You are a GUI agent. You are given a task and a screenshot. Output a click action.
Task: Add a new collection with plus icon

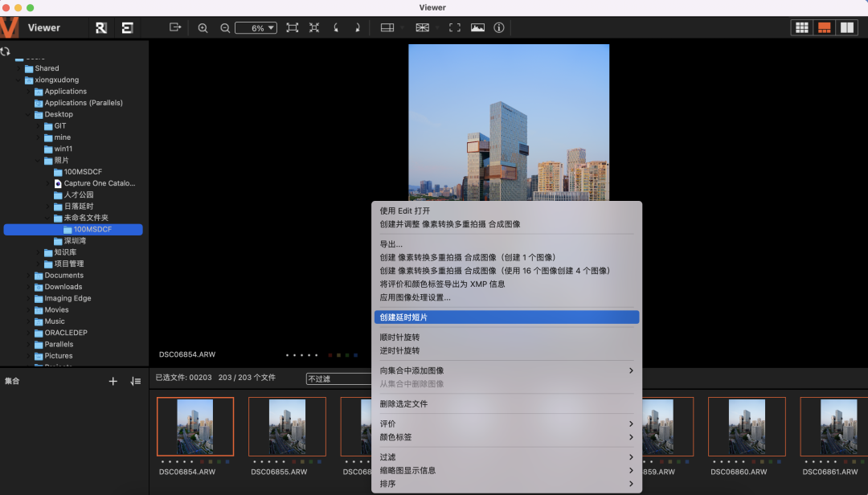(113, 381)
